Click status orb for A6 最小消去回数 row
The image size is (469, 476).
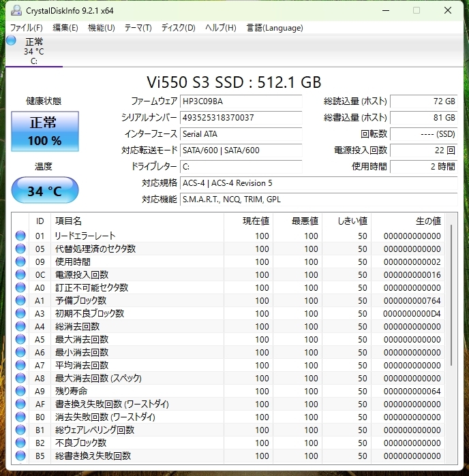[x=20, y=352]
